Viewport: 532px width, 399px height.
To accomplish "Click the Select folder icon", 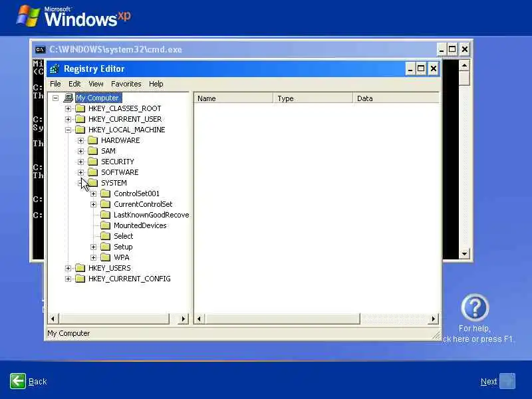I will (x=106, y=236).
